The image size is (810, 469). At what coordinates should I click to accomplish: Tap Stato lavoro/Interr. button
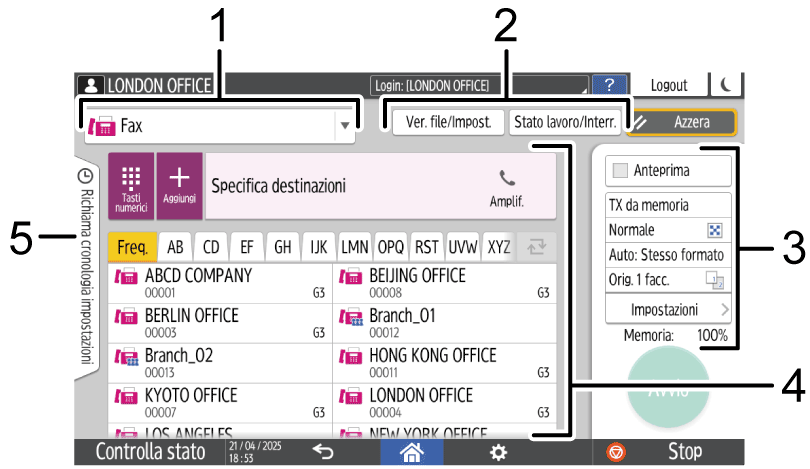click(565, 122)
